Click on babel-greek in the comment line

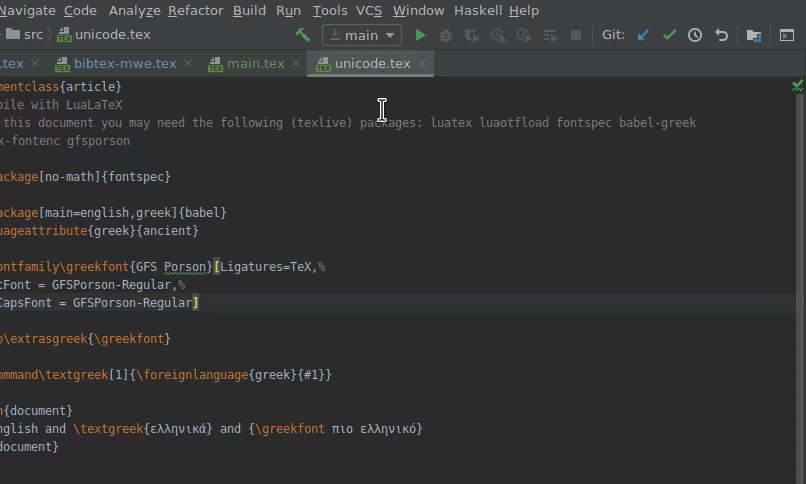click(x=657, y=123)
